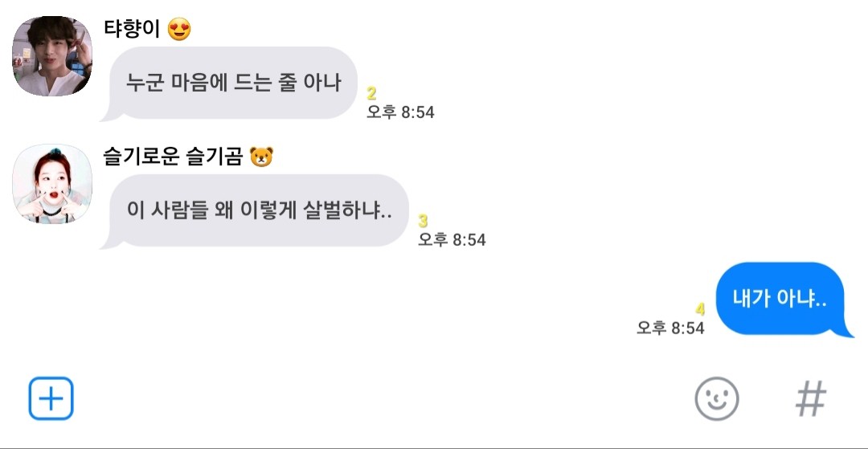
Task: Click the yellow unread count 2
Action: click(x=371, y=94)
